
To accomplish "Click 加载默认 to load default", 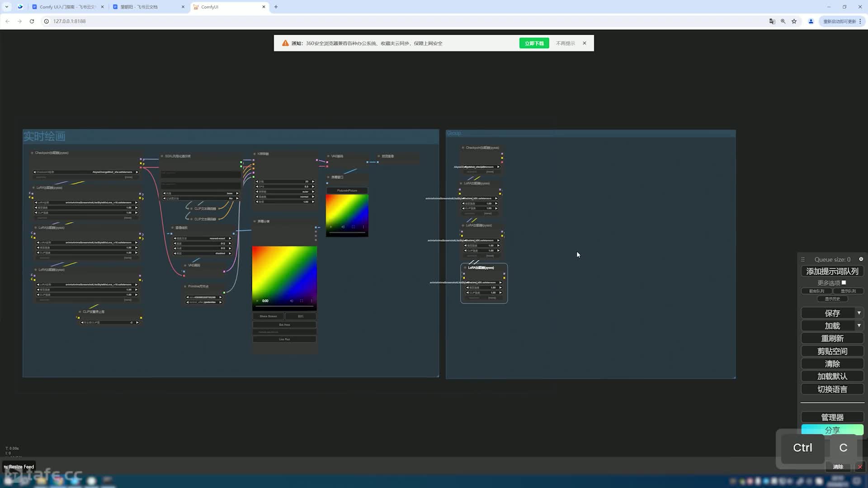I will coord(832,376).
